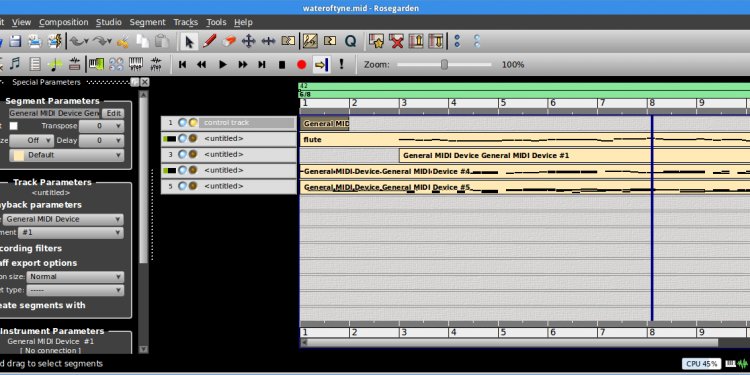
Task: Open the event list editor icon
Action: pyautogui.click(x=35, y=64)
